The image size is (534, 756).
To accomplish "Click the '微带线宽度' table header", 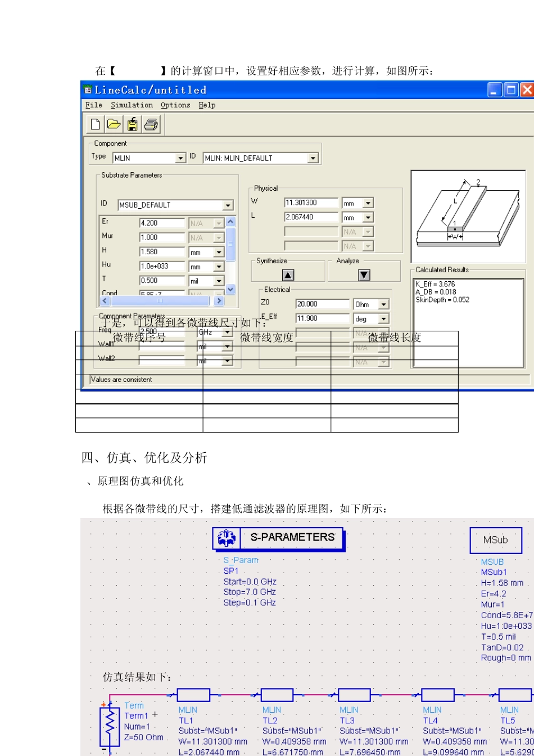I will coord(266,337).
